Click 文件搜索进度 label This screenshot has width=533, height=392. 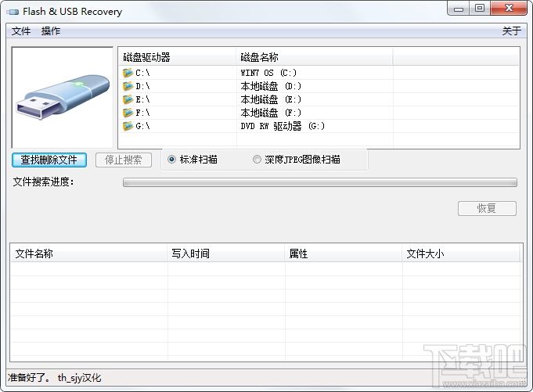point(43,182)
